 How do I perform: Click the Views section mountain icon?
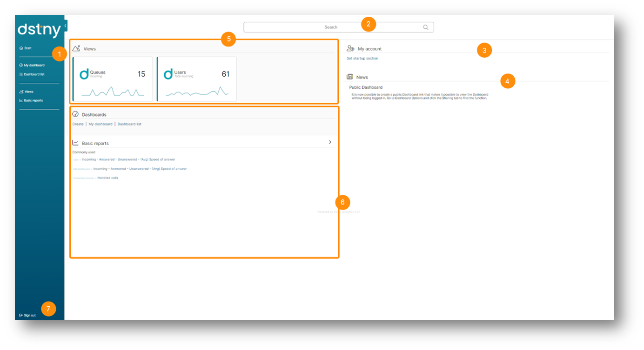point(76,48)
